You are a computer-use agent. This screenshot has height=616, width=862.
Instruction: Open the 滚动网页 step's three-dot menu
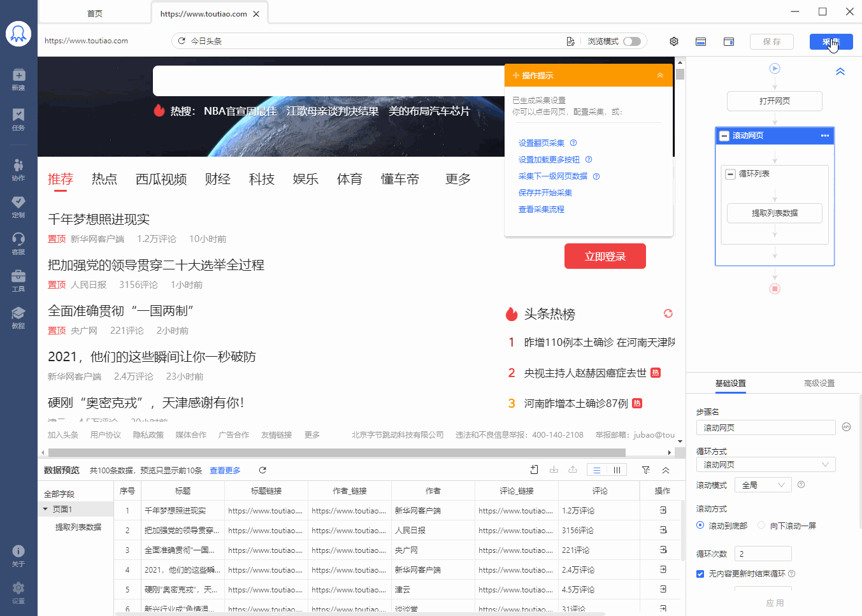[825, 136]
